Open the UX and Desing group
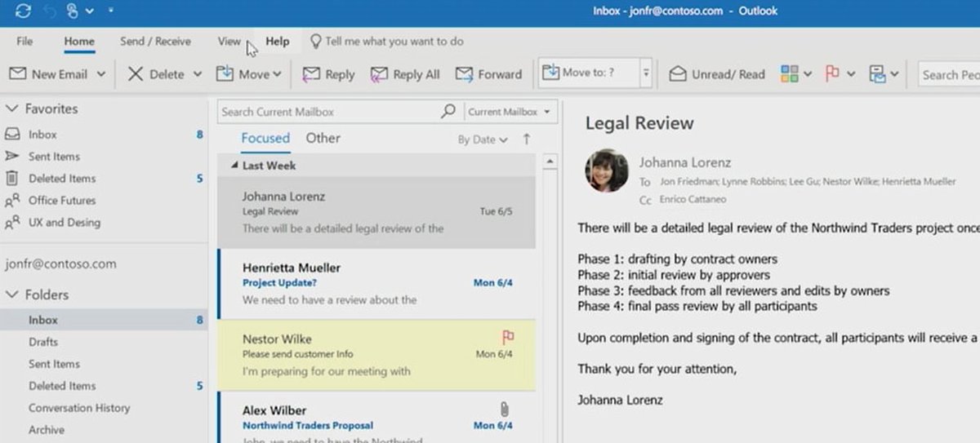The height and width of the screenshot is (443, 980). (x=65, y=223)
